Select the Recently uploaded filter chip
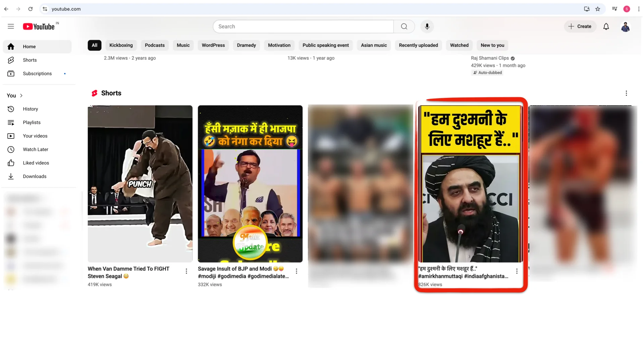Image resolution: width=644 pixels, height=362 pixels. (418, 45)
